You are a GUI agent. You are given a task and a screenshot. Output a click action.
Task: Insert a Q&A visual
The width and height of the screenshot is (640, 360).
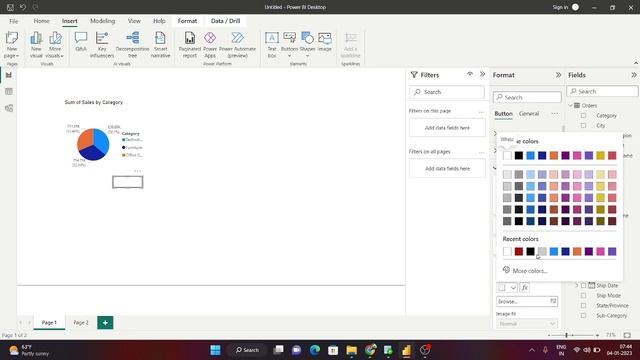(81, 42)
